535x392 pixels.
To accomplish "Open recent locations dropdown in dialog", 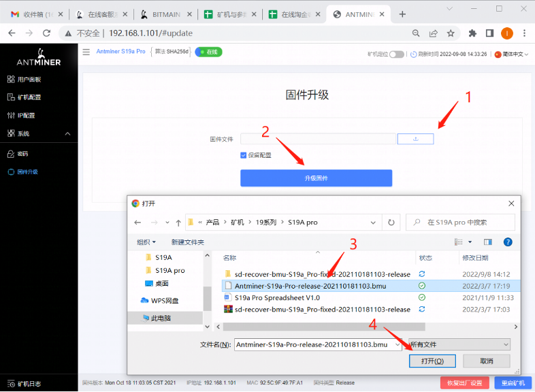I will (167, 223).
